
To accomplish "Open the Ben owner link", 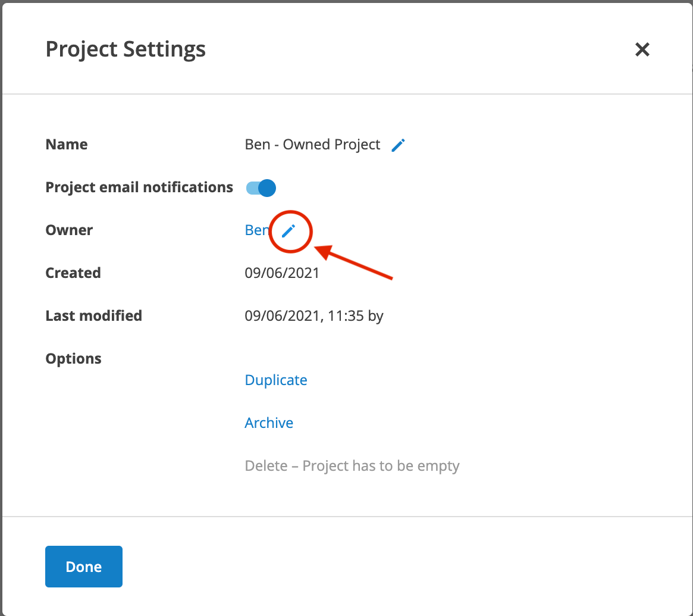I will tap(257, 230).
